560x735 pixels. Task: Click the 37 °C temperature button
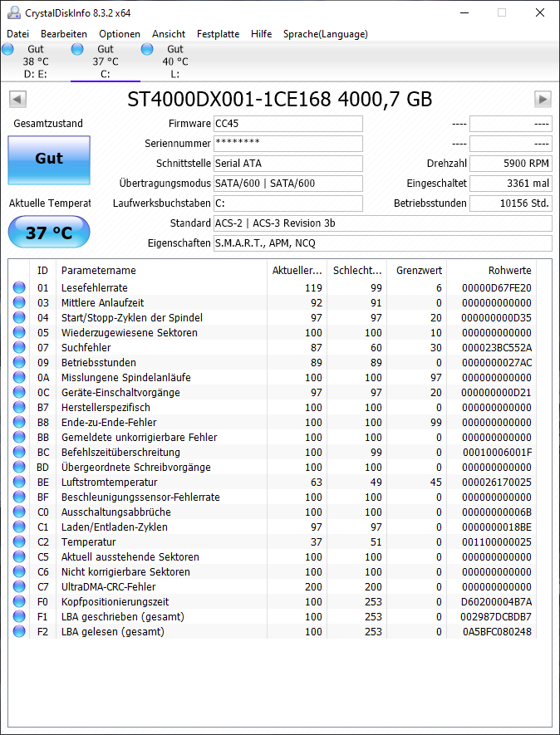49,232
